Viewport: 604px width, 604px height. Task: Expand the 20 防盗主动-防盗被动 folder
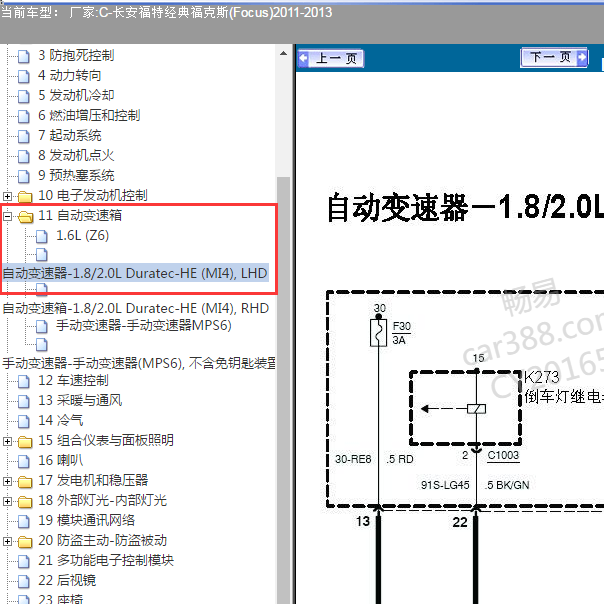point(7,542)
